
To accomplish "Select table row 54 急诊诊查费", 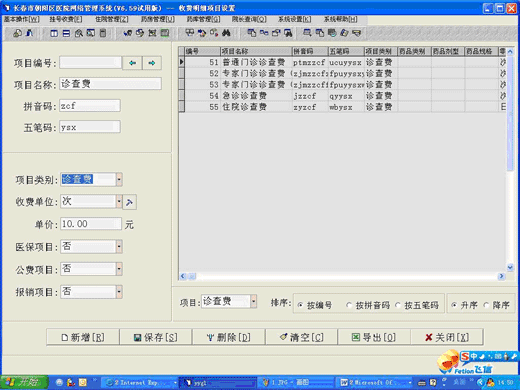I will tap(342, 96).
